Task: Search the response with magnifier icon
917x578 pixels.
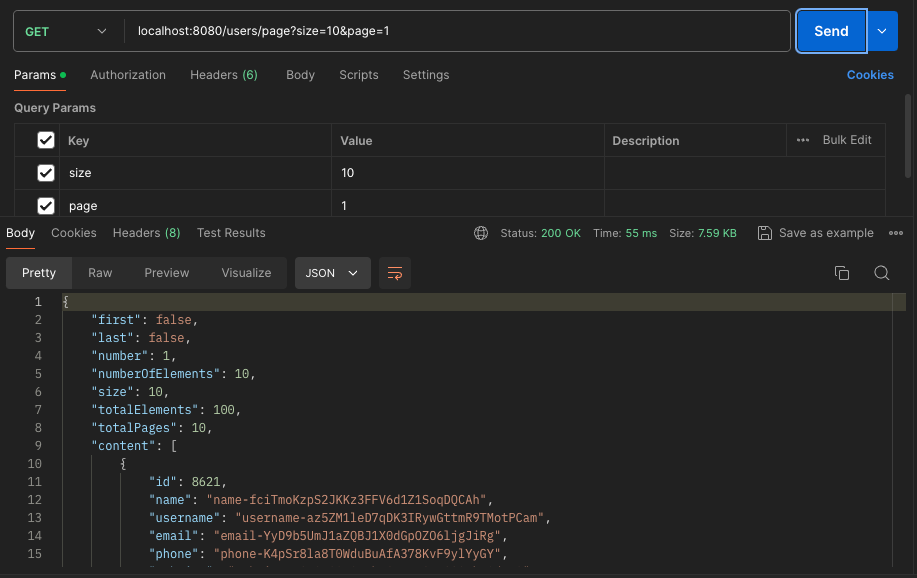Action: tap(881, 273)
